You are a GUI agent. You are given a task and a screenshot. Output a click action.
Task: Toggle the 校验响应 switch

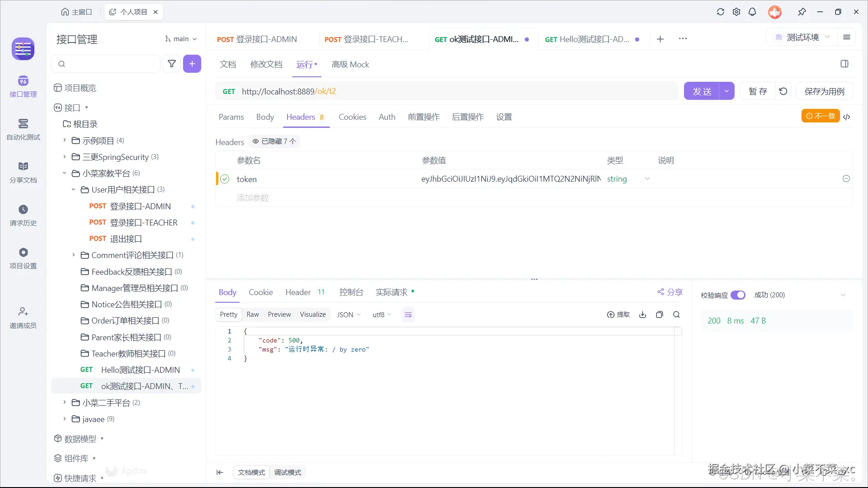click(738, 295)
